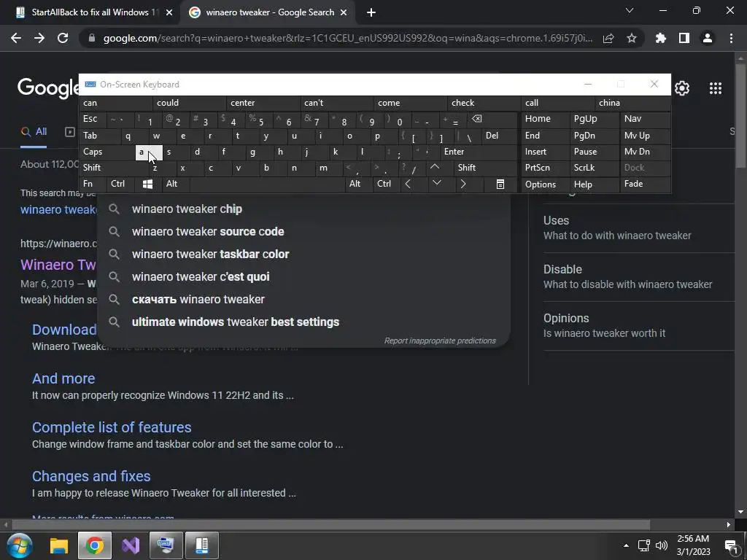The height and width of the screenshot is (560, 747).
Task: Click the up arrow key on keyboard
Action: click(435, 167)
